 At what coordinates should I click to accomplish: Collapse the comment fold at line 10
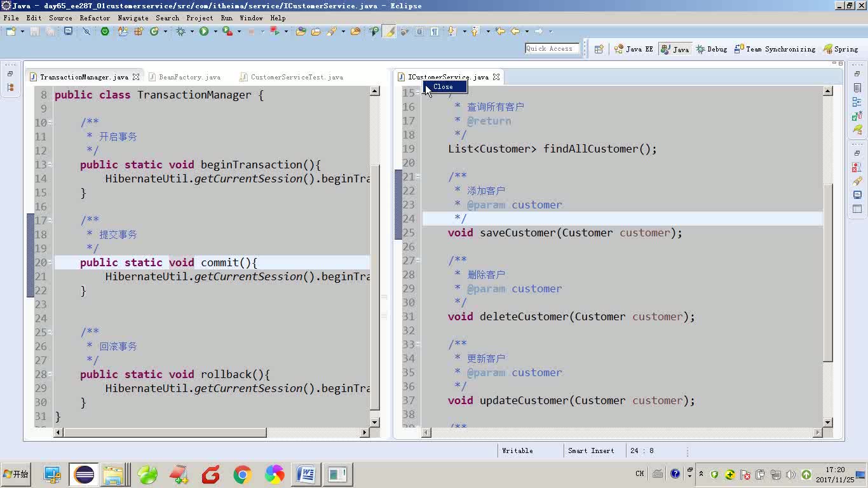coord(50,123)
